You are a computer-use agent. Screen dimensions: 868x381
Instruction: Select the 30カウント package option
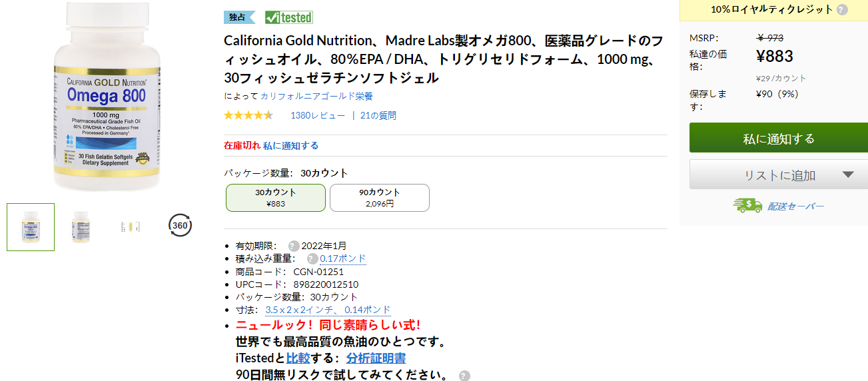[276, 198]
